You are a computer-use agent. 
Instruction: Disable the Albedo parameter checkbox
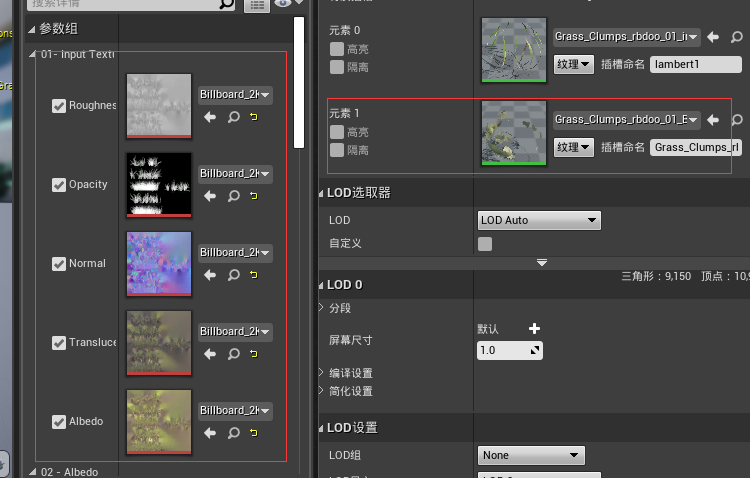click(59, 422)
